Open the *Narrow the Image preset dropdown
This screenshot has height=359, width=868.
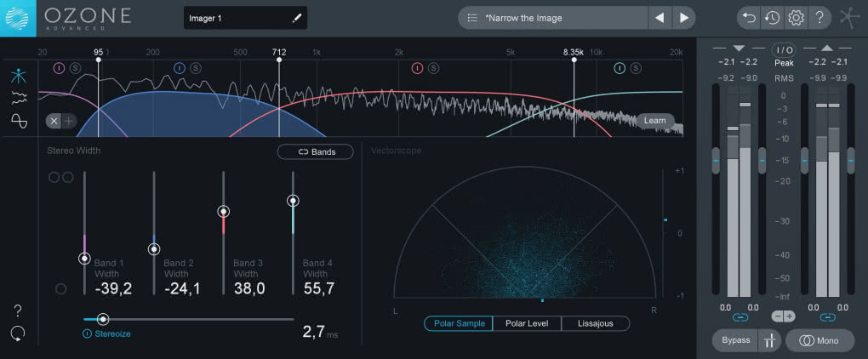554,18
